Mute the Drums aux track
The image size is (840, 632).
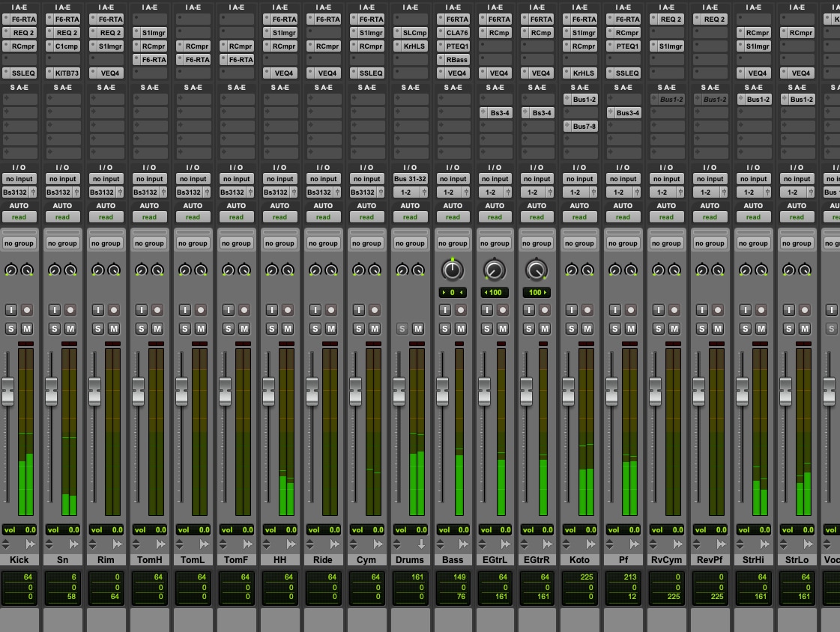(418, 329)
